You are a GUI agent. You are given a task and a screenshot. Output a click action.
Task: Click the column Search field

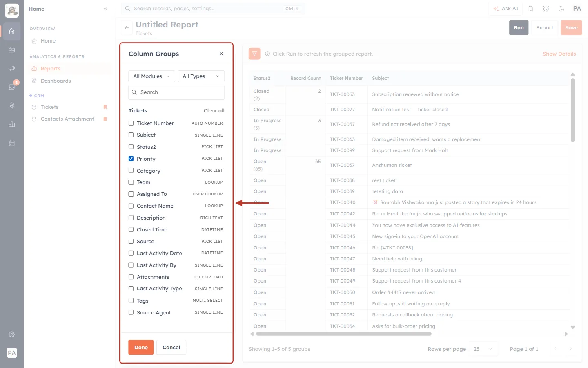176,92
